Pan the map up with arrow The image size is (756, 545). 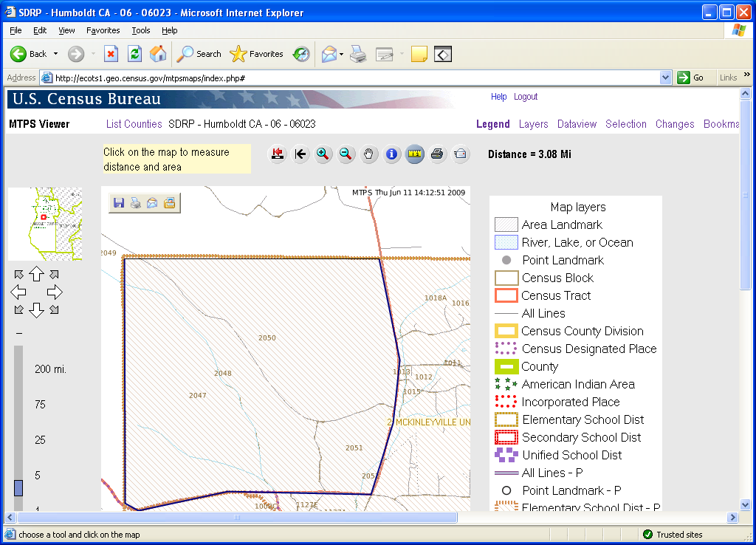(36, 275)
